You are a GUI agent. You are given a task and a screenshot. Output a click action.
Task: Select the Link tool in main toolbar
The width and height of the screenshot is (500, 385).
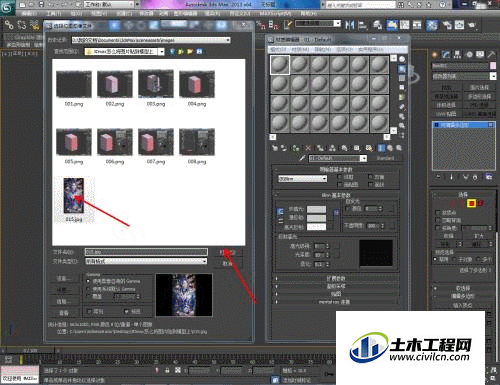pyautogui.click(x=9, y=25)
